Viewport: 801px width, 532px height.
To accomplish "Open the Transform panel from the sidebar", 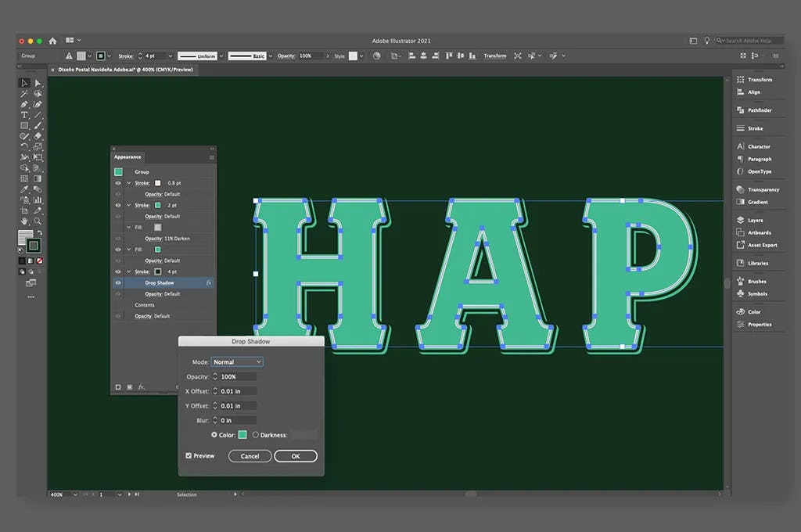I will [x=753, y=79].
